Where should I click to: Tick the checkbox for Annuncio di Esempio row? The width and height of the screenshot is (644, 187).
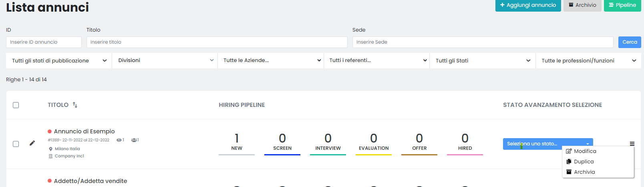coord(16,144)
